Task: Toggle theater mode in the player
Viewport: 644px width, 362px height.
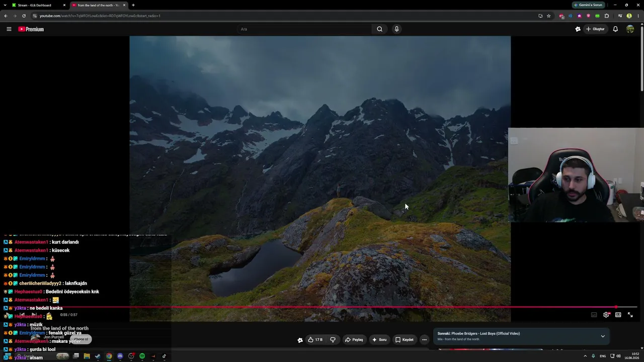Action: (618, 315)
